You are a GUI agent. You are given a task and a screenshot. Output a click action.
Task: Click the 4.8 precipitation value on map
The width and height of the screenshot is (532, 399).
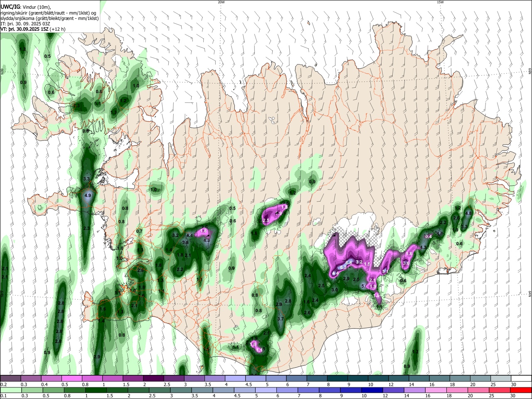tap(468, 213)
